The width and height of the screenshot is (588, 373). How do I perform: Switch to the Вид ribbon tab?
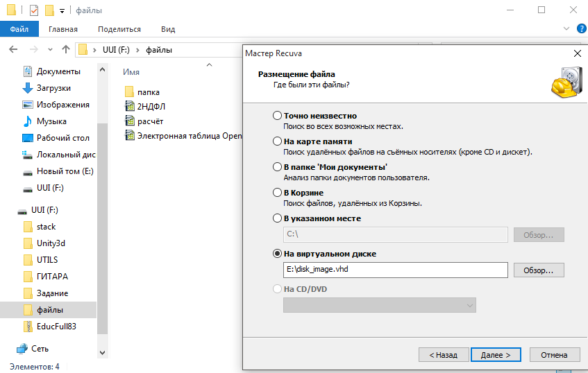(168, 29)
